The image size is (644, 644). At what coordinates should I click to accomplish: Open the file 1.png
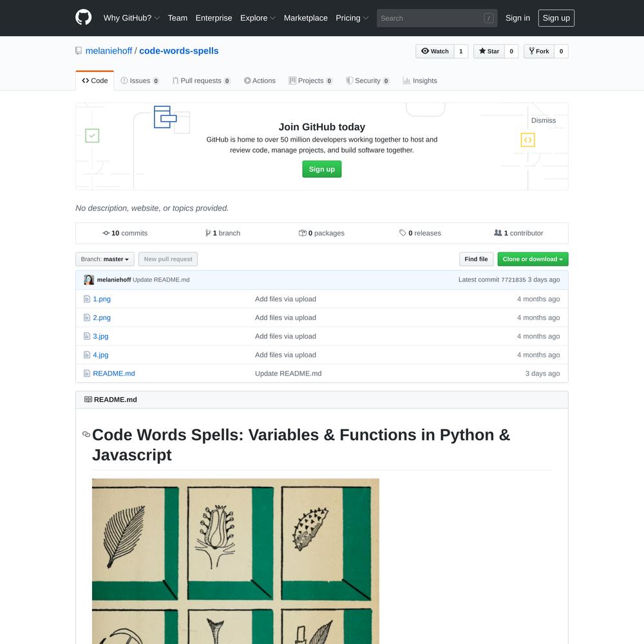[x=102, y=299]
